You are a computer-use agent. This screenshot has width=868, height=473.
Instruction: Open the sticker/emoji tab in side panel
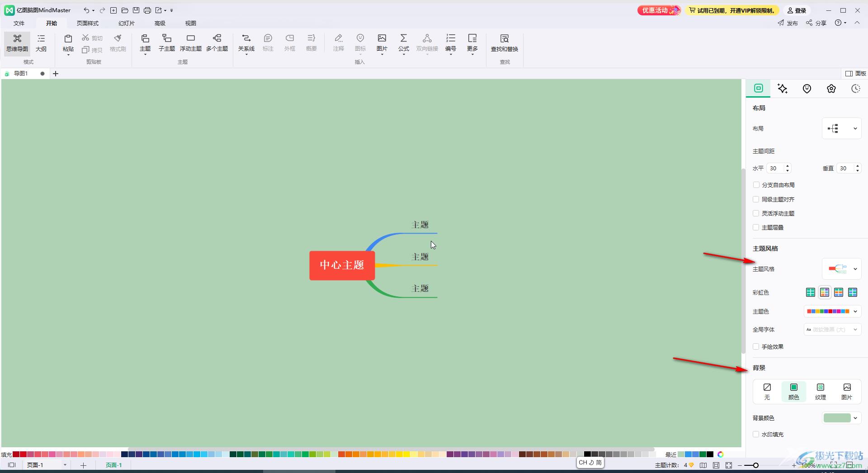[x=807, y=89]
